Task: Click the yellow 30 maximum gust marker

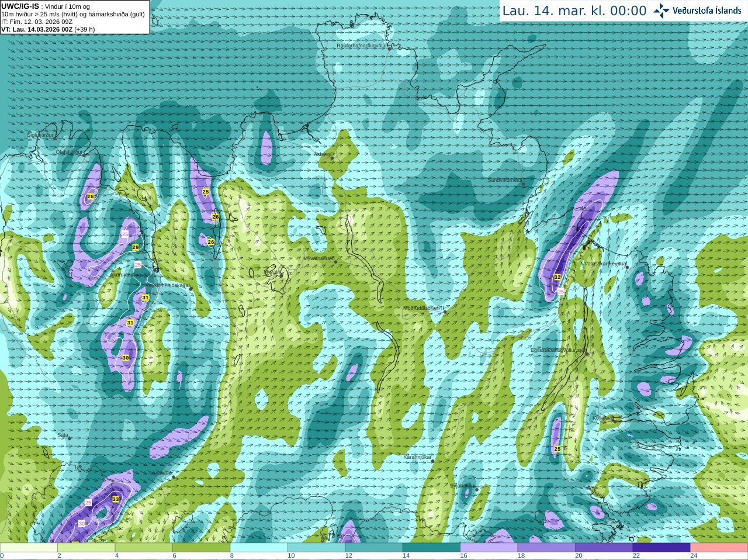Action: coord(126,358)
